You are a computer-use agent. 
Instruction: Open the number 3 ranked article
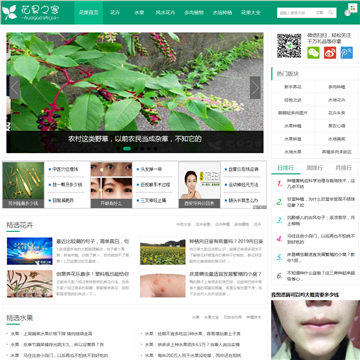(x=321, y=220)
